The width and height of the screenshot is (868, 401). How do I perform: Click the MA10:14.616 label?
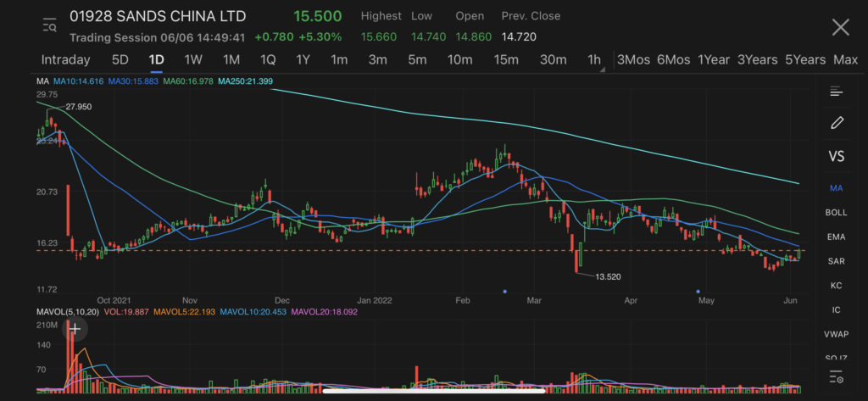tap(78, 81)
